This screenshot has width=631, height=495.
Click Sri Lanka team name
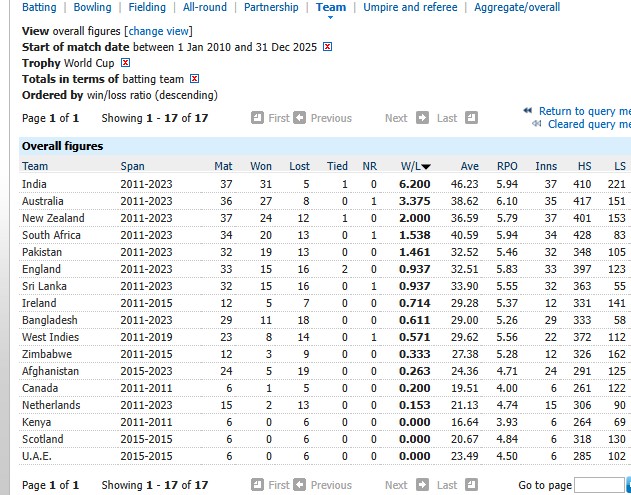44,286
